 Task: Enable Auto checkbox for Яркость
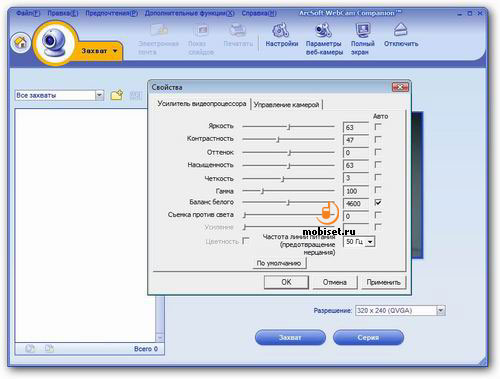pos(378,127)
